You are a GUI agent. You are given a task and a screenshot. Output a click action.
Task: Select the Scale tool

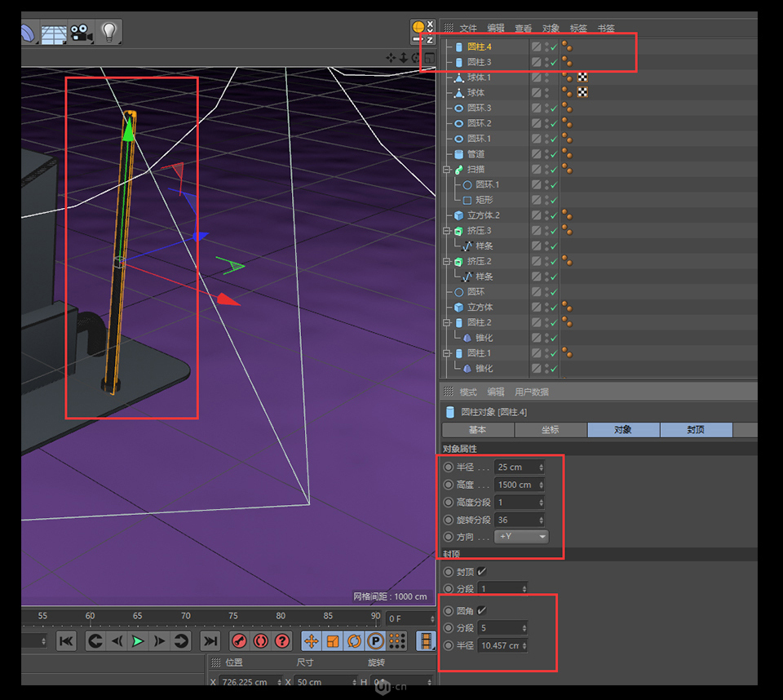tap(331, 641)
